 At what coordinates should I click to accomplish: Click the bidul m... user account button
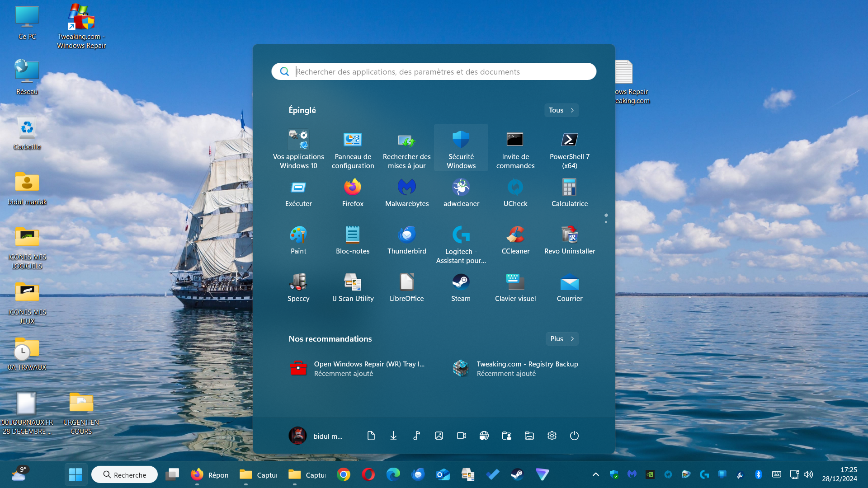point(316,436)
